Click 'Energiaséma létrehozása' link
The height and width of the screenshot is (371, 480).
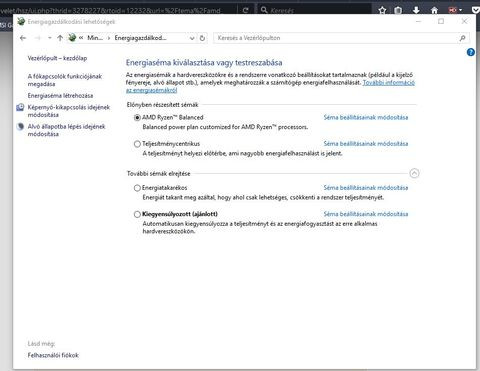[x=60, y=96]
